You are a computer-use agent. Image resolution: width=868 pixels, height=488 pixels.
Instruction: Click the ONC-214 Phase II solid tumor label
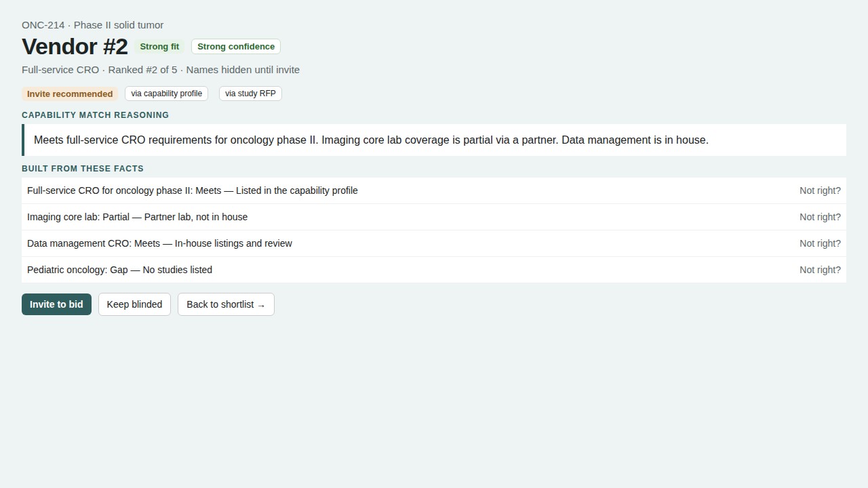pos(92,25)
